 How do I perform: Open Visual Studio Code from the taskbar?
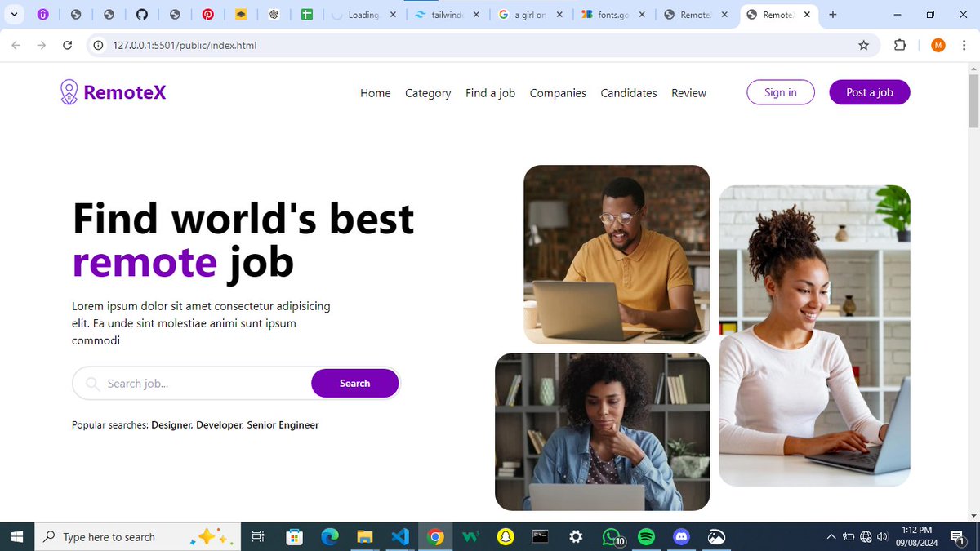(399, 536)
